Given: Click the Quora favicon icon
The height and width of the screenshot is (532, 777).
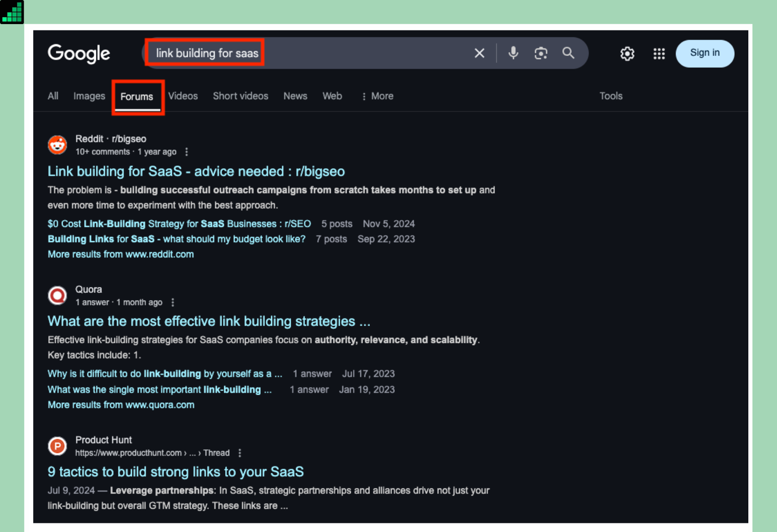Looking at the screenshot, I should 57,296.
